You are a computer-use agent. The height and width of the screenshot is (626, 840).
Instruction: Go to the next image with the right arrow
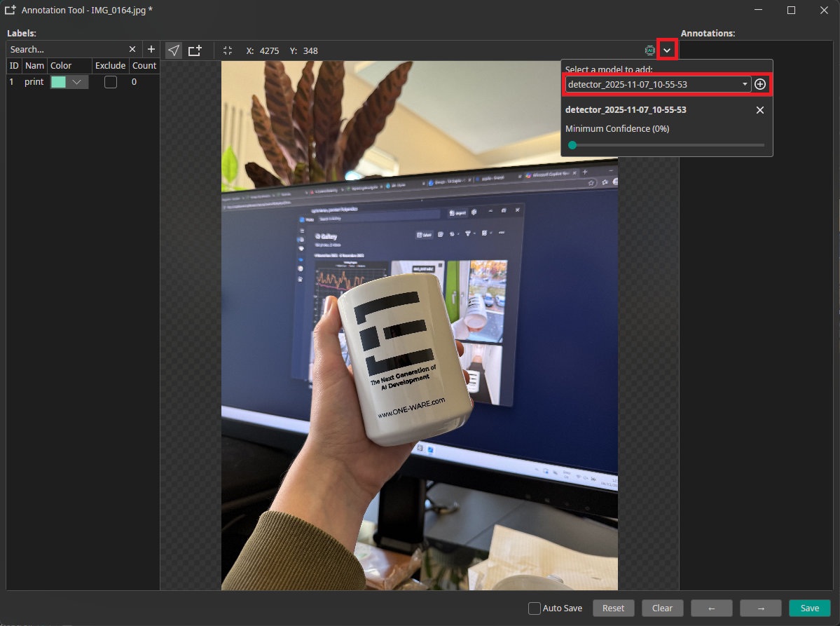click(x=760, y=608)
